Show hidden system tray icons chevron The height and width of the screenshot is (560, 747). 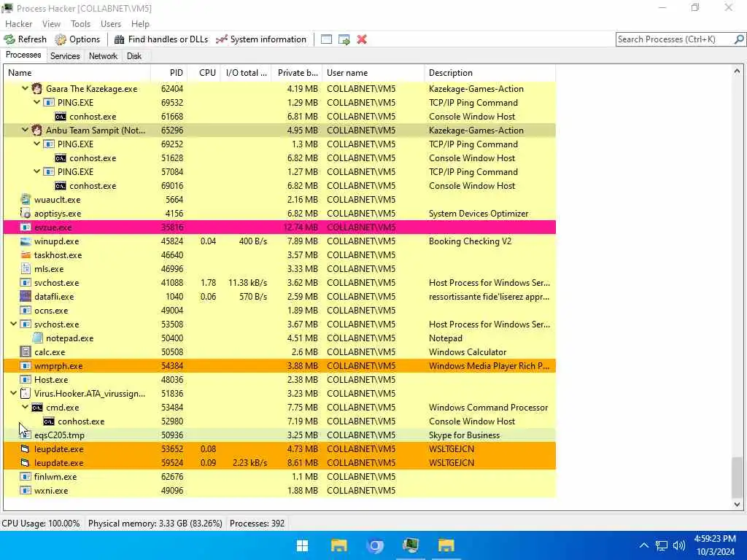coord(643,545)
